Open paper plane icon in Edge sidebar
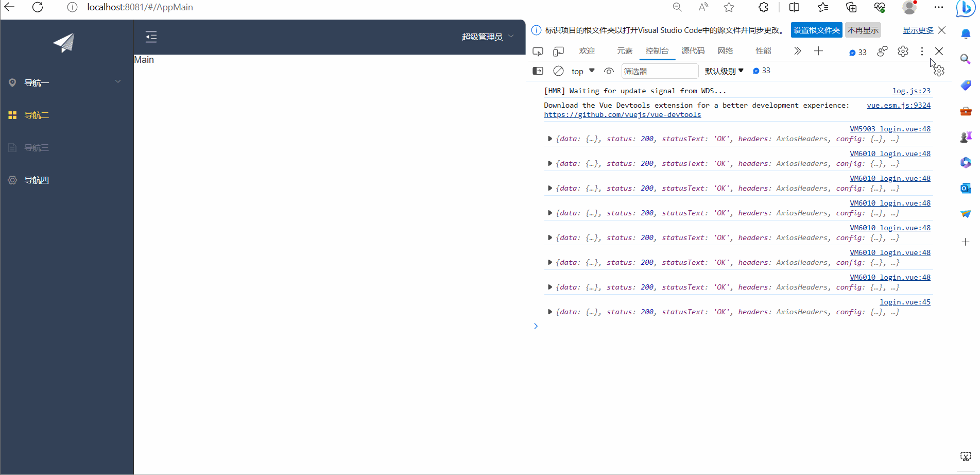Screen dimensions: 980x475 966,214
